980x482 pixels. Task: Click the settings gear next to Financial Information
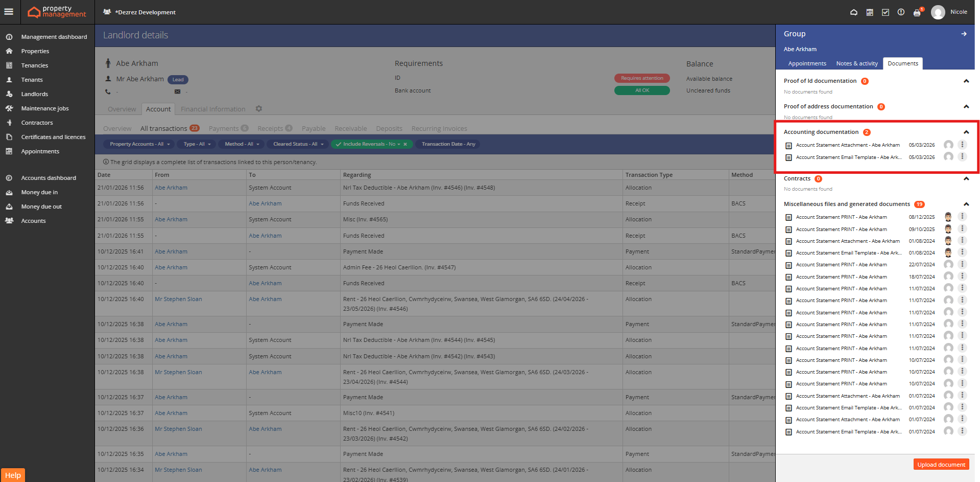coord(259,109)
